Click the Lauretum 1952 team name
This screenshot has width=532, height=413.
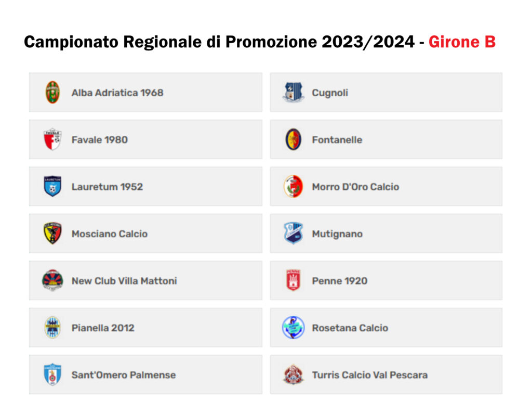click(107, 187)
